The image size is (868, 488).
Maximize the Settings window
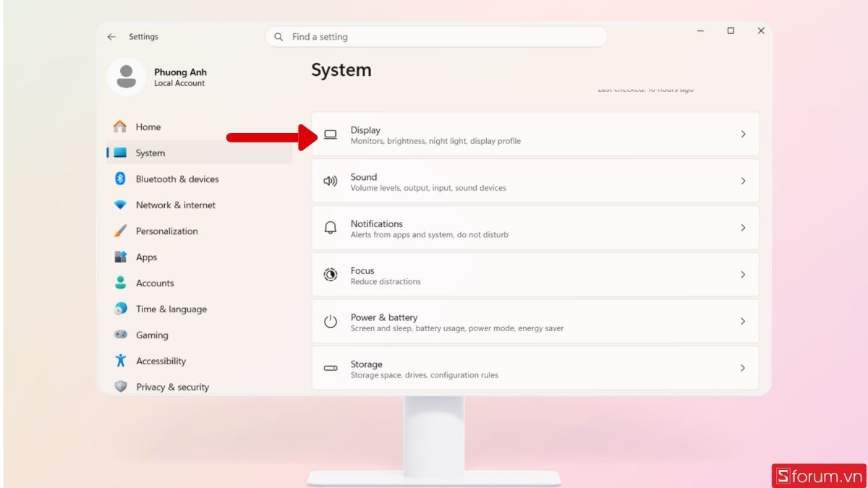click(x=731, y=30)
